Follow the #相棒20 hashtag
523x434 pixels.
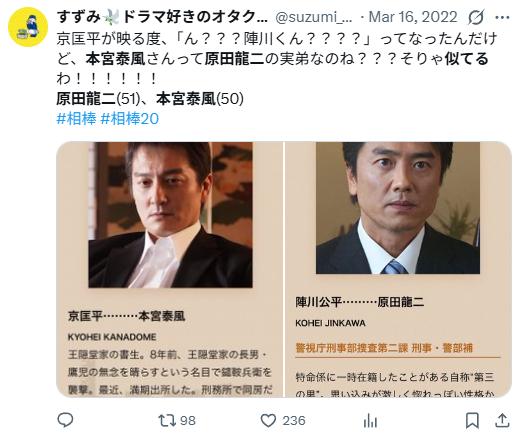coord(130,118)
